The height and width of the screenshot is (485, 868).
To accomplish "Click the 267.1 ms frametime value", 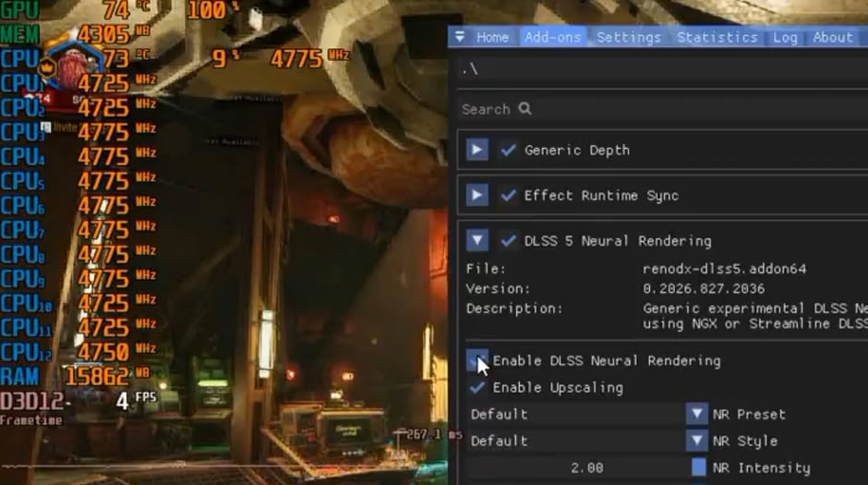I will 433,434.
